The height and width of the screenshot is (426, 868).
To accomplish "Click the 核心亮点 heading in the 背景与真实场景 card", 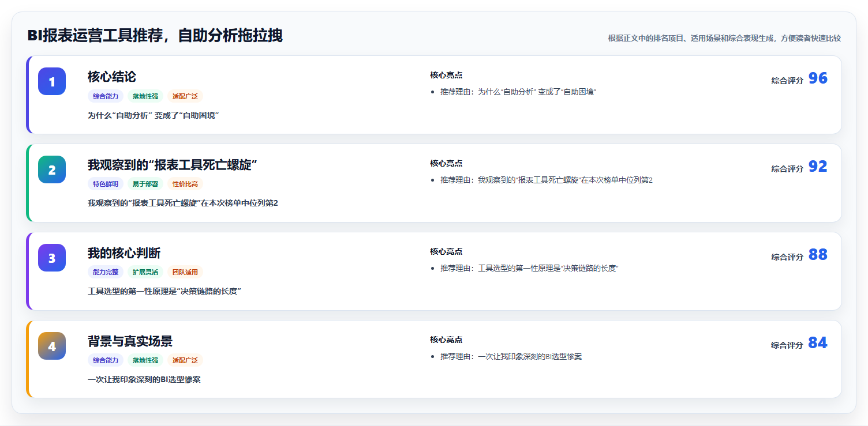I will tap(446, 340).
